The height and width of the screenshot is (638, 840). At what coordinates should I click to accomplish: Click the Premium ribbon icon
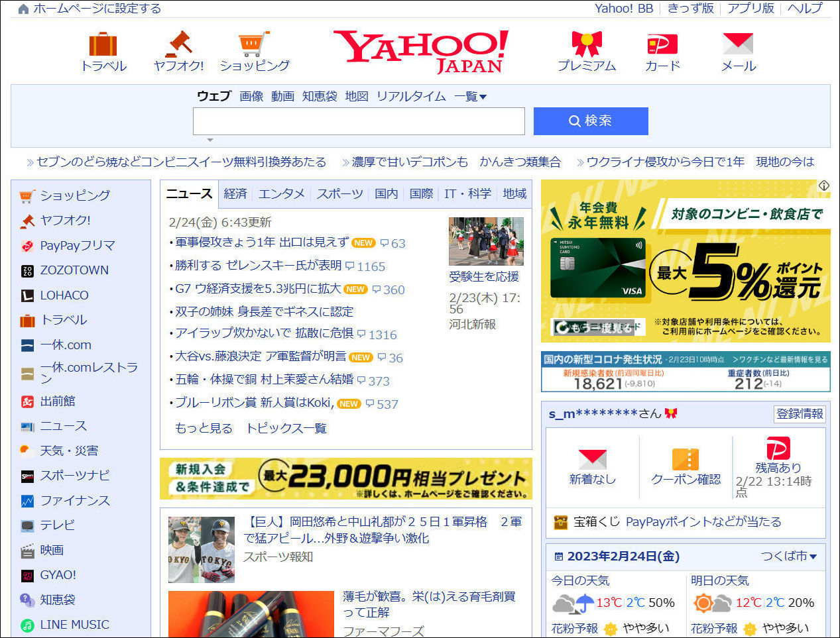coord(587,44)
